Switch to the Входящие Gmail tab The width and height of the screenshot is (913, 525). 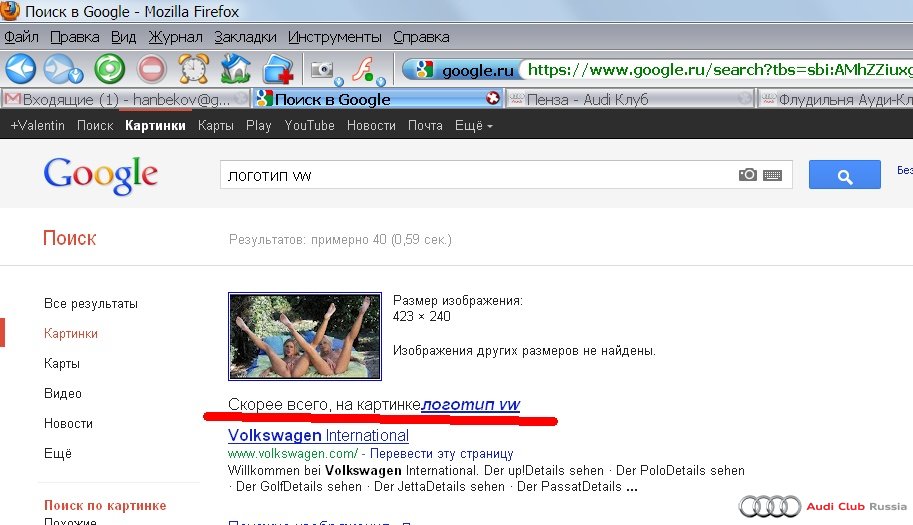[125, 99]
